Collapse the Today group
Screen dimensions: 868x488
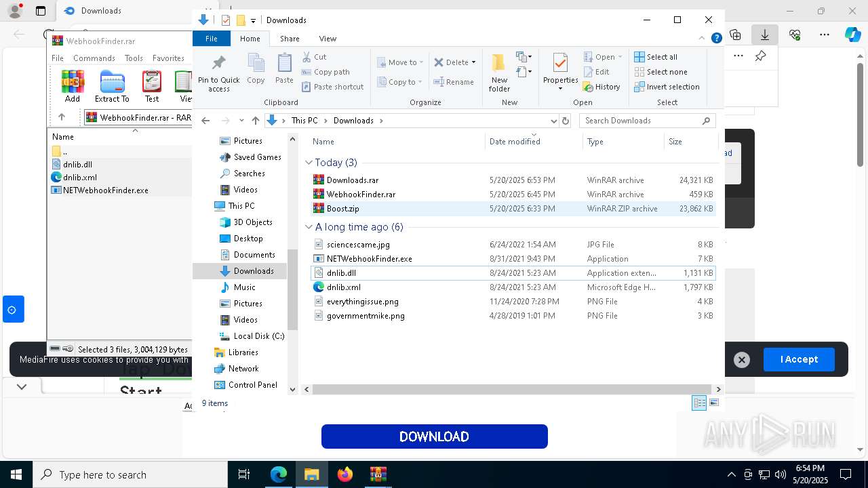pos(309,163)
